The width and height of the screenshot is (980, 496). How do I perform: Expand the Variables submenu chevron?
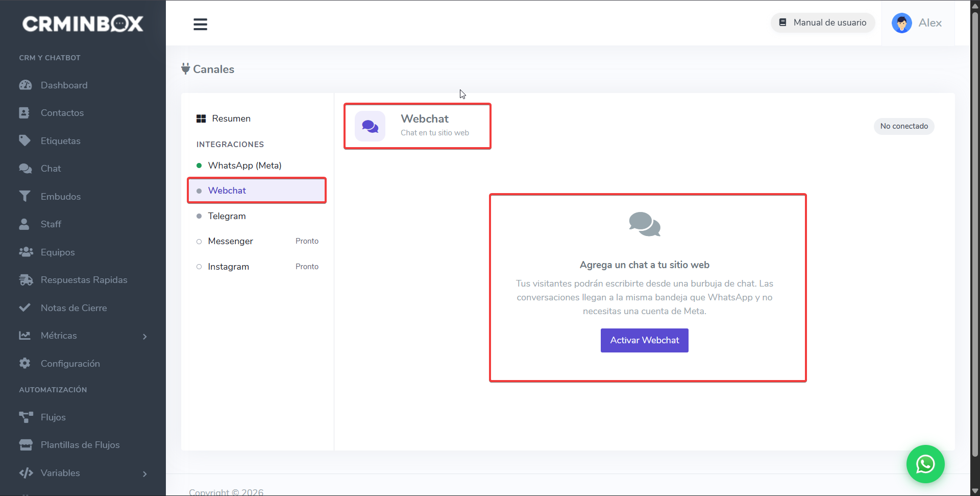point(145,474)
